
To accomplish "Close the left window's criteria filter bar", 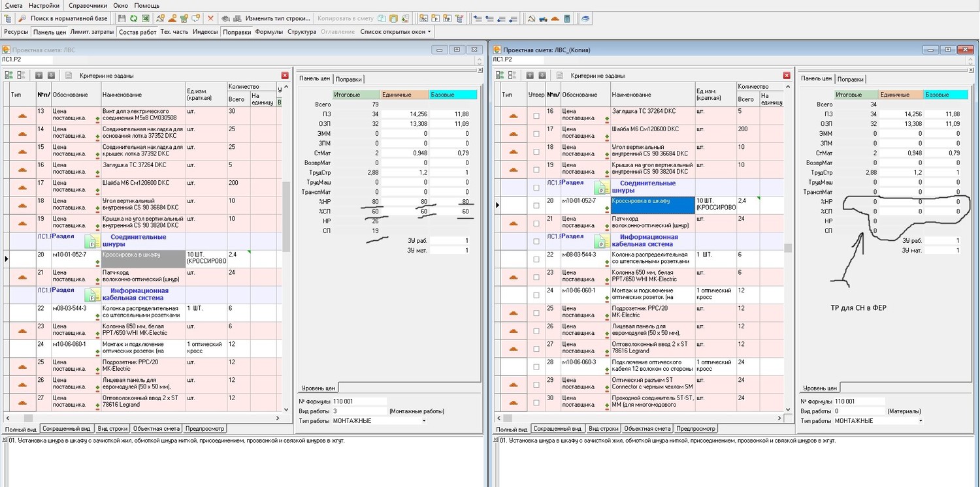I will tap(285, 75).
